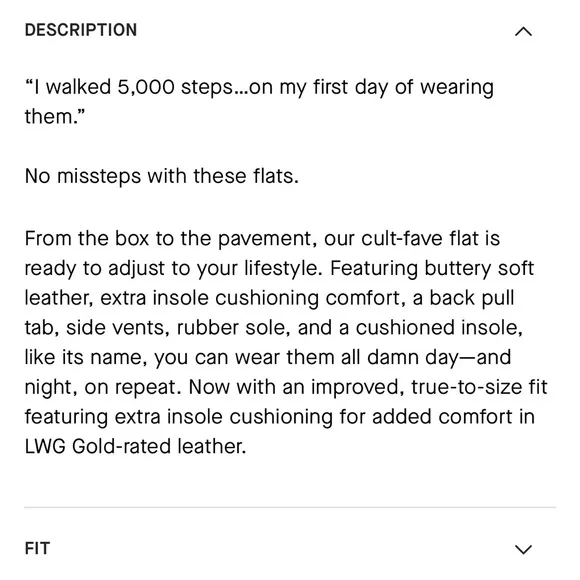Image resolution: width=580 pixels, height=580 pixels.
Task: Click the divider line above the Fit section
Action: coord(290,508)
